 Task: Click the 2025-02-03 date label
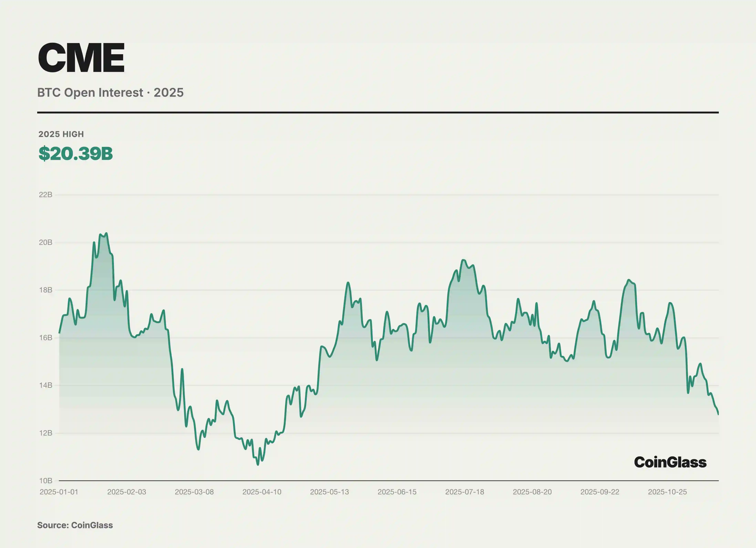(127, 492)
